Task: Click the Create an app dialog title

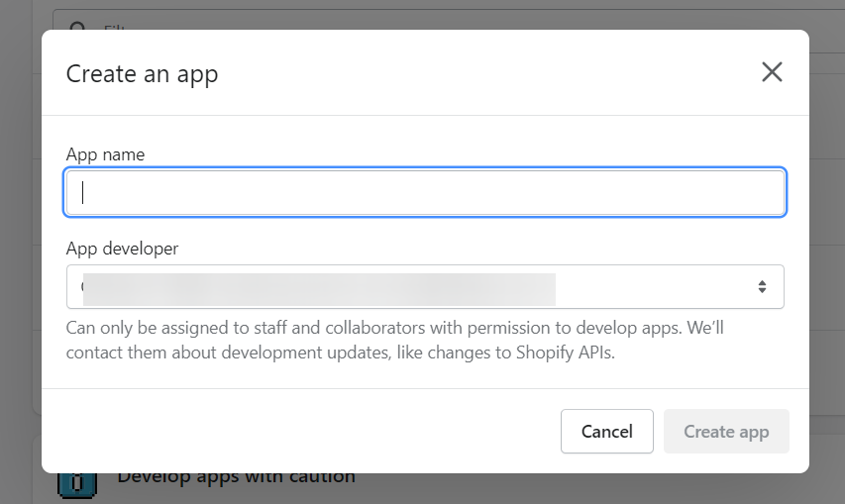Action: [x=143, y=74]
